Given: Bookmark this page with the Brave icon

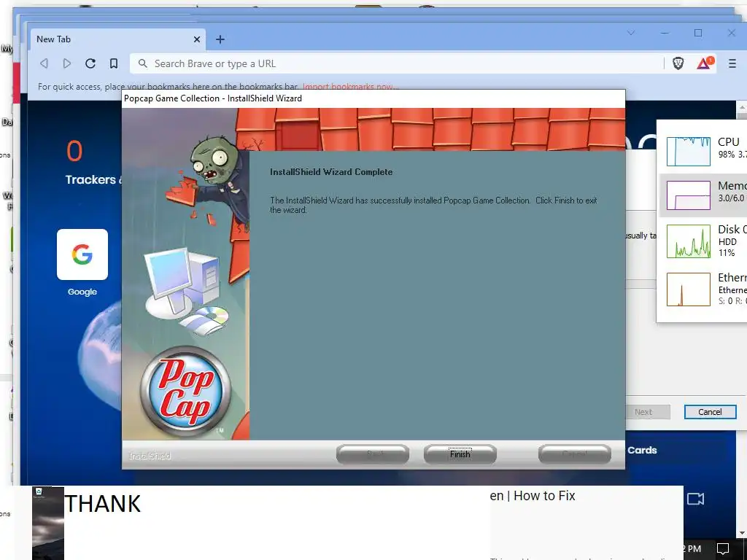Looking at the screenshot, I should (114, 63).
